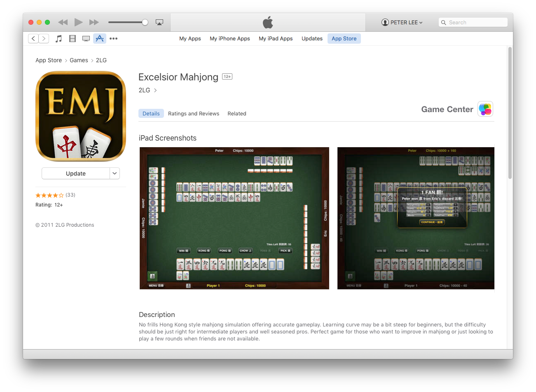Click the Description heading
The height and width of the screenshot is (392, 536).
tap(157, 315)
